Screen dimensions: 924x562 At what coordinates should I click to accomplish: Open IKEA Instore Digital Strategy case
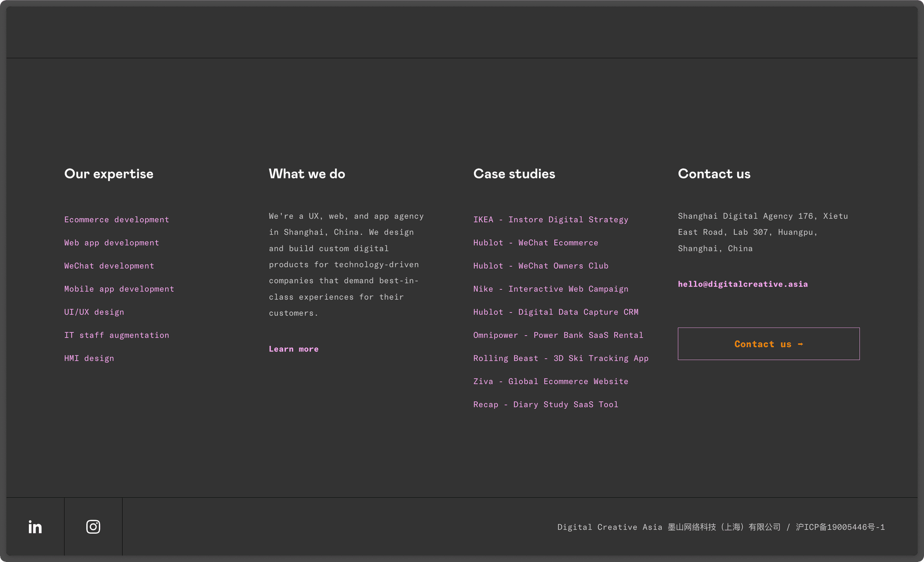point(551,220)
